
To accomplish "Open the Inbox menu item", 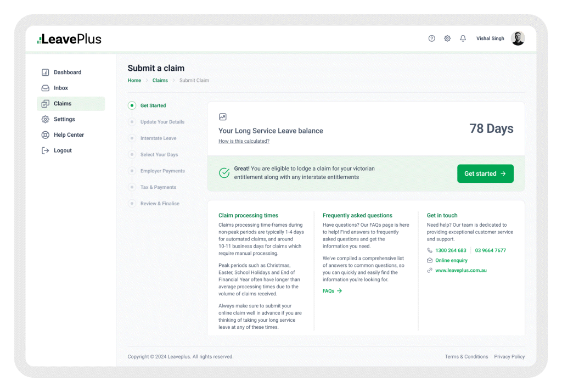I will [71, 88].
